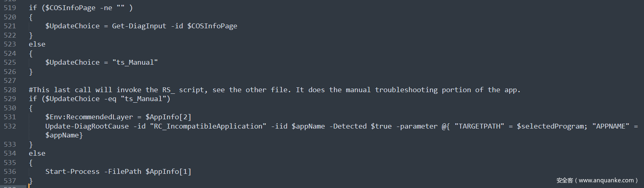Click the else keyword on line 534
The width and height of the screenshot is (644, 188).
coord(37,153)
